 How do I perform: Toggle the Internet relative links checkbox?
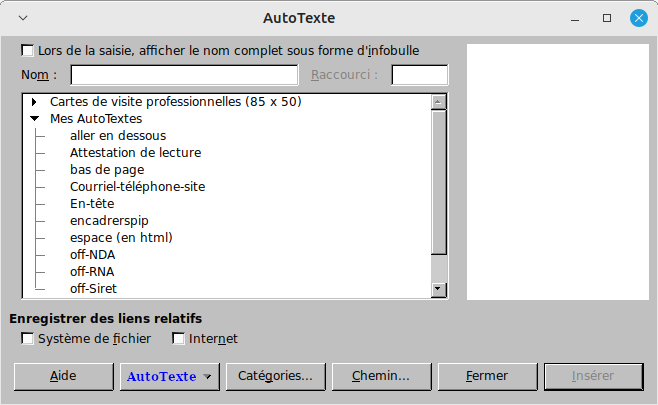179,339
